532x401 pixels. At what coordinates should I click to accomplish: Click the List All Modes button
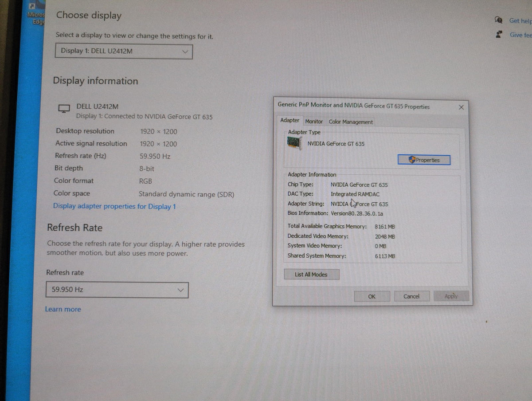[x=311, y=275]
